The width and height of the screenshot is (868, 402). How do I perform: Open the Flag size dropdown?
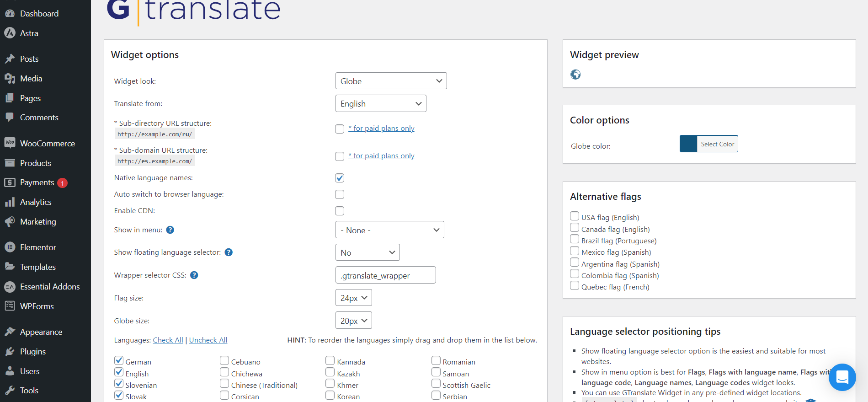353,298
